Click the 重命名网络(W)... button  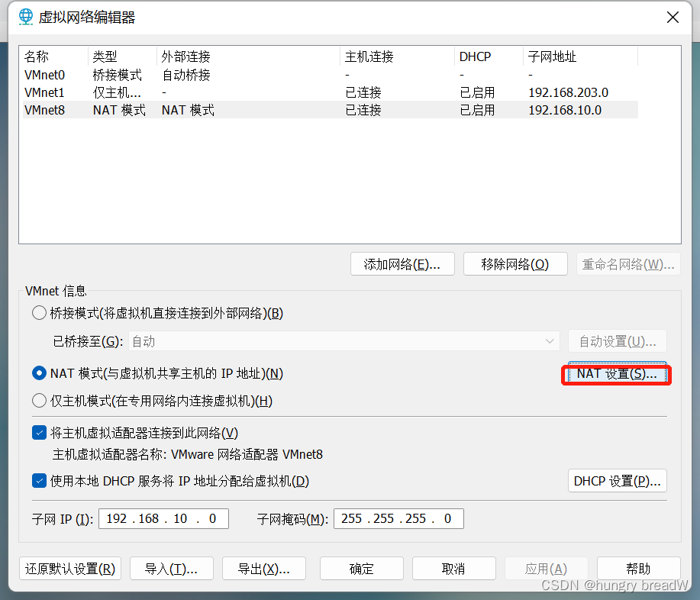pos(628,264)
